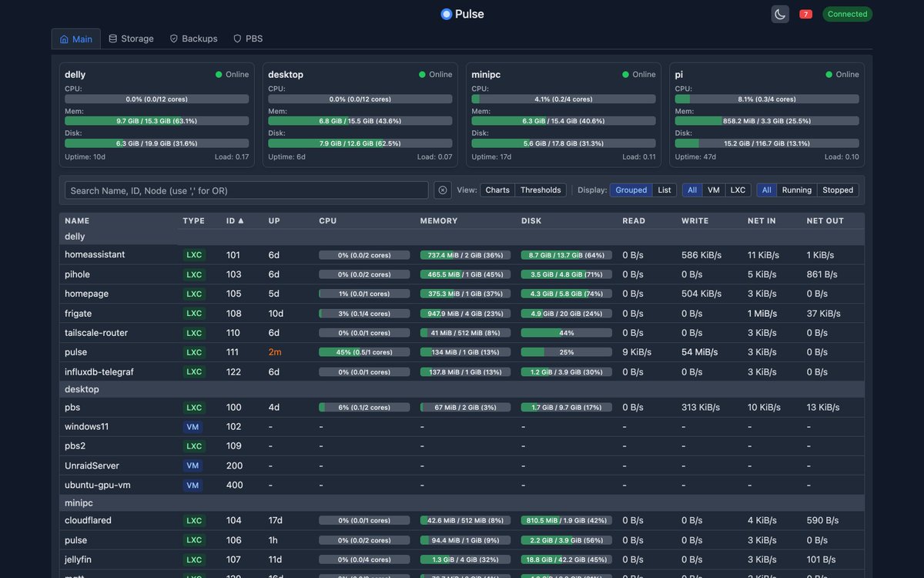This screenshot has height=578, width=924.
Task: Click the red alerts badge showing 7
Action: (x=805, y=14)
